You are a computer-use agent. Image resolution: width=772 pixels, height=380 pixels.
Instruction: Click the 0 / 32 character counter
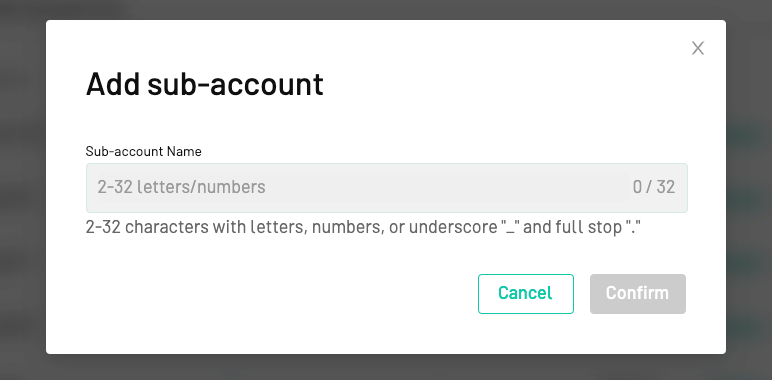point(654,187)
